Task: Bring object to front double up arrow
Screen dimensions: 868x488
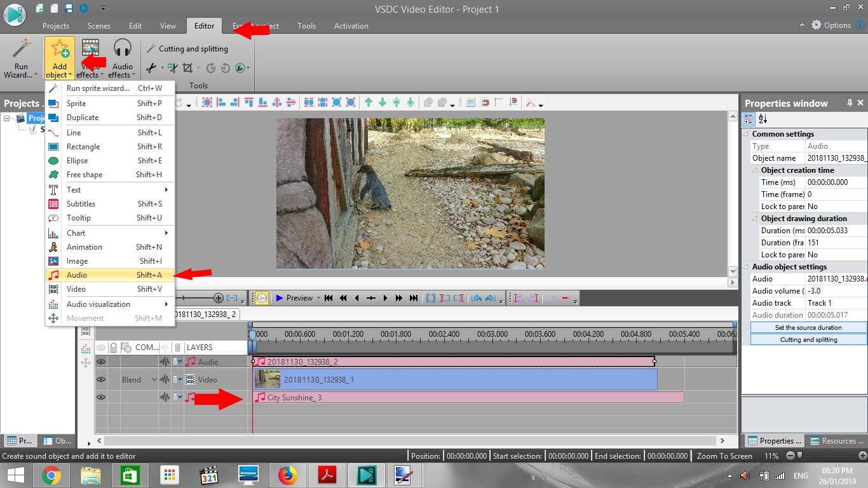Action: [397, 102]
